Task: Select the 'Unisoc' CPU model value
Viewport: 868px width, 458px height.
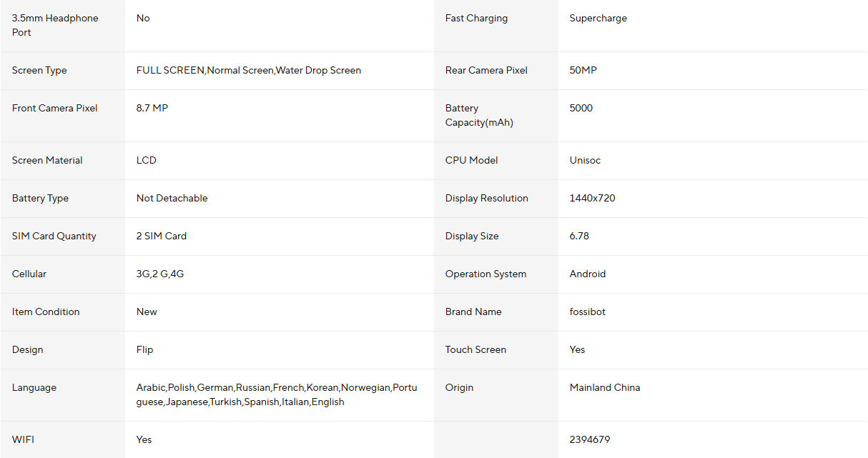Action: [585, 160]
